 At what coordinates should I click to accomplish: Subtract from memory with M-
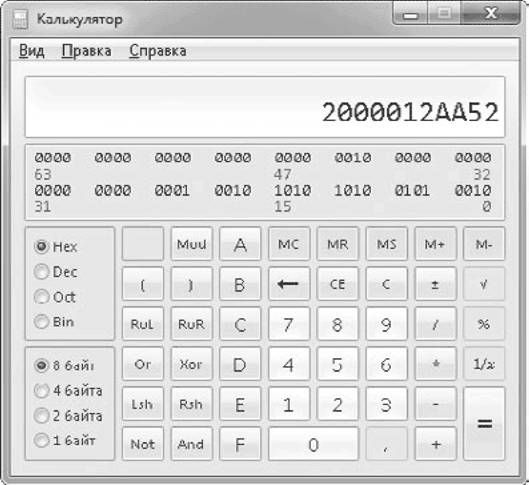484,244
